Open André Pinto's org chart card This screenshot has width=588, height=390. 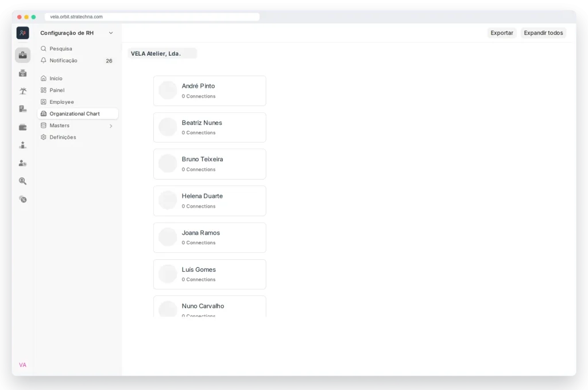[x=210, y=91]
